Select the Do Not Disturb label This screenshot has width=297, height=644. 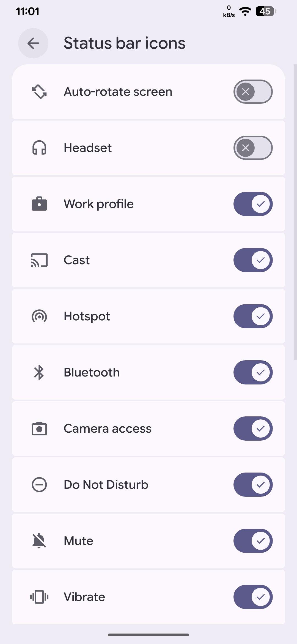pos(106,485)
